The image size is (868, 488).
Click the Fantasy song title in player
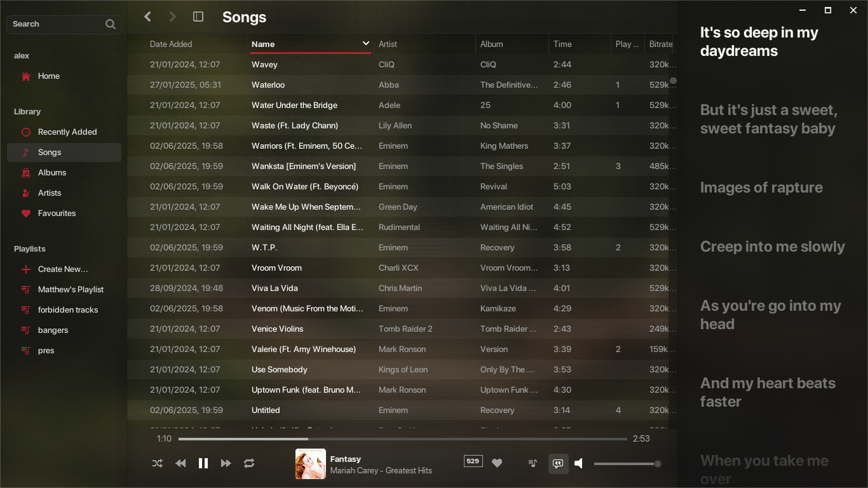[x=346, y=459]
